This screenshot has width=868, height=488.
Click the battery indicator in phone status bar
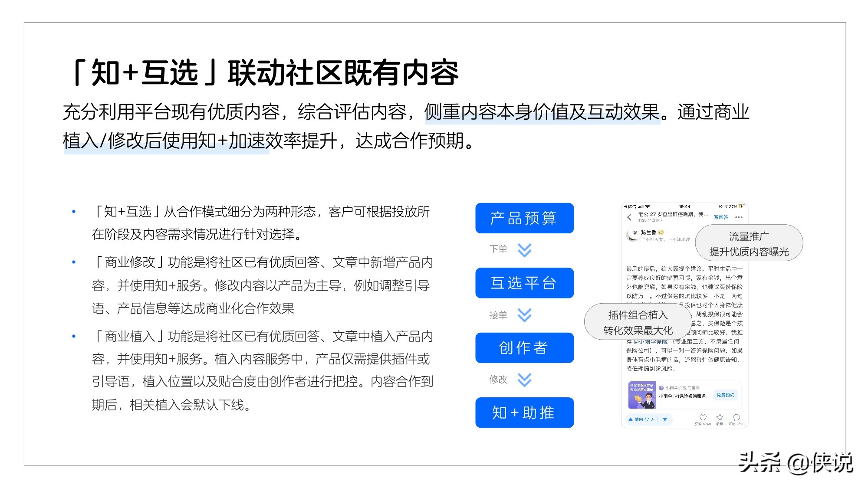742,206
